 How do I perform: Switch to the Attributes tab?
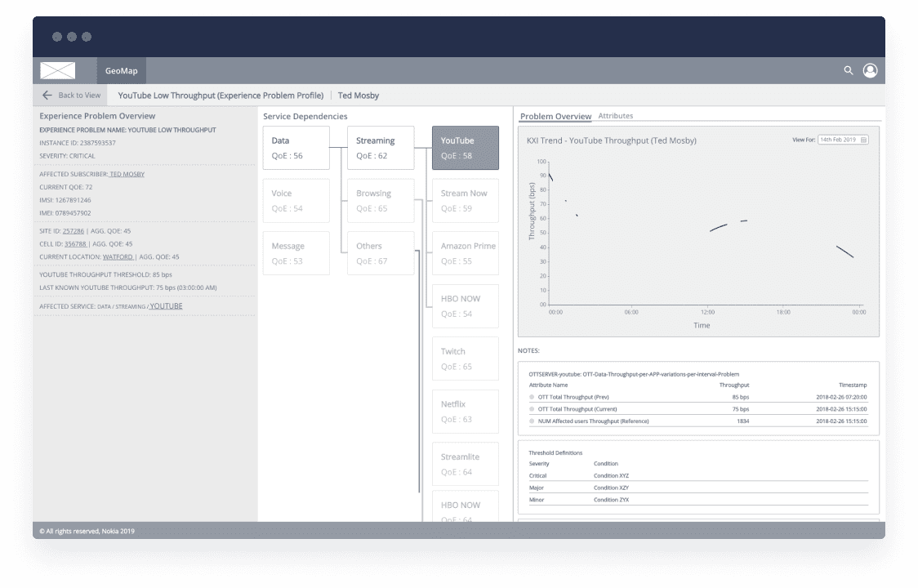coord(616,115)
